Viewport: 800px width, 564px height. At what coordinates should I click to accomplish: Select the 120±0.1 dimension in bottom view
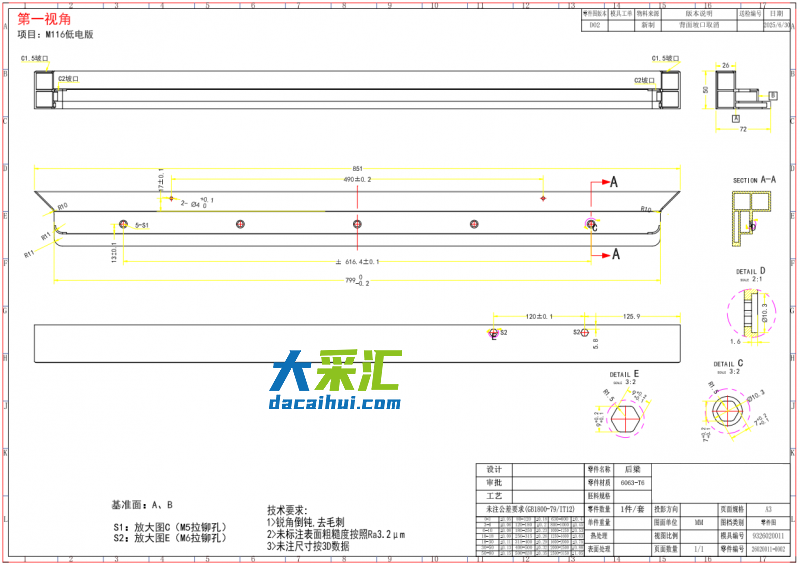click(x=539, y=316)
